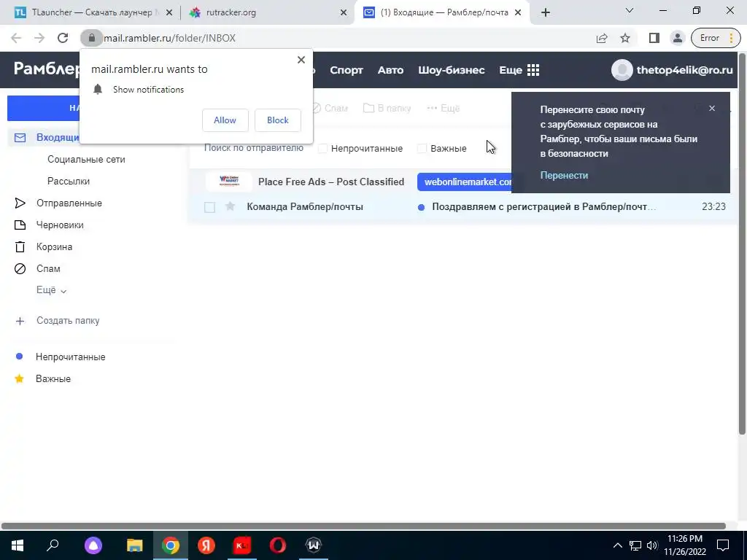Click the share page icon

click(x=602, y=38)
